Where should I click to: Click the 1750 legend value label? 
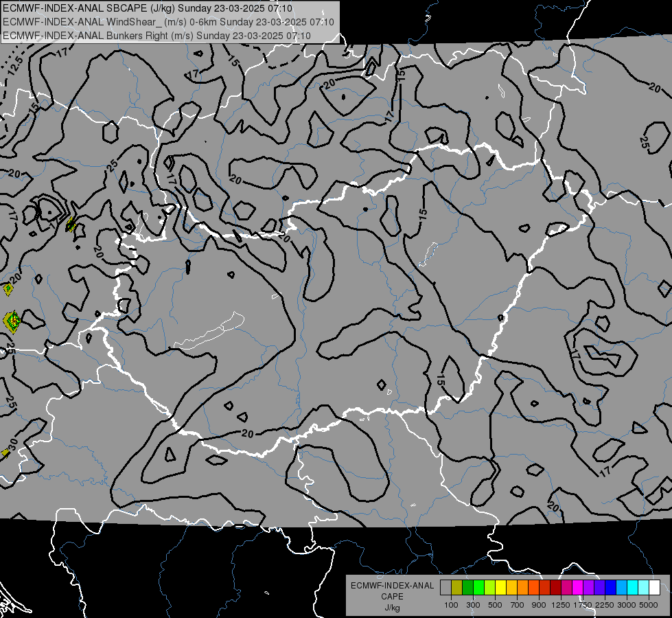click(583, 605)
